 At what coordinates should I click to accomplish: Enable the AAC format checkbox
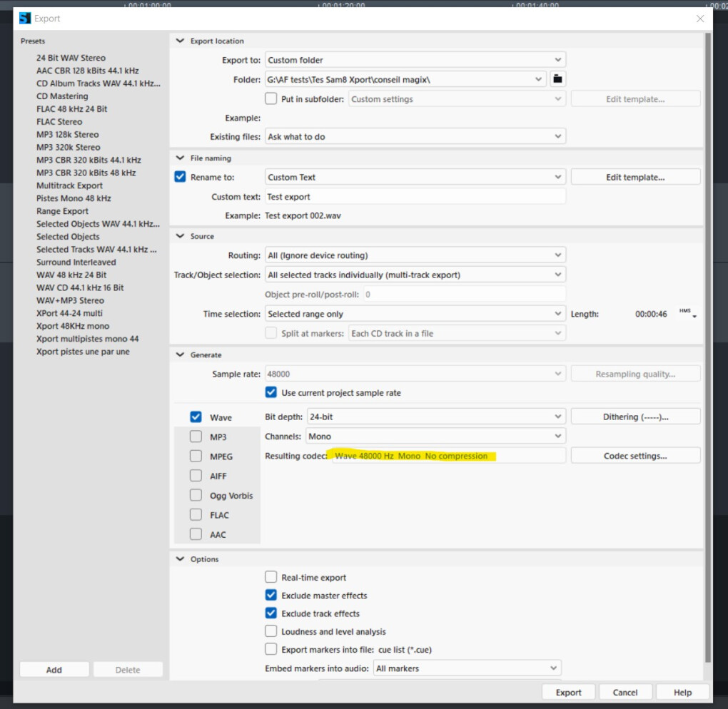tap(196, 534)
